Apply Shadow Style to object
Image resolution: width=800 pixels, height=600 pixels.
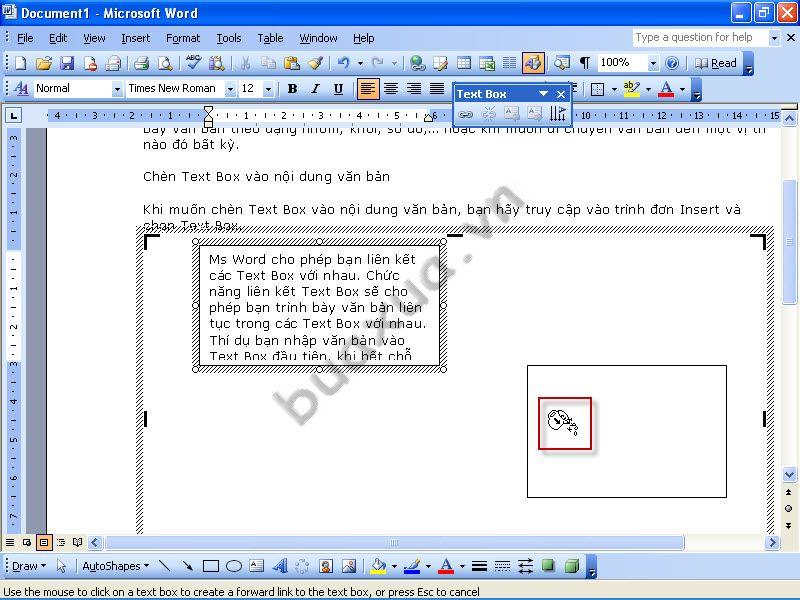(548, 566)
